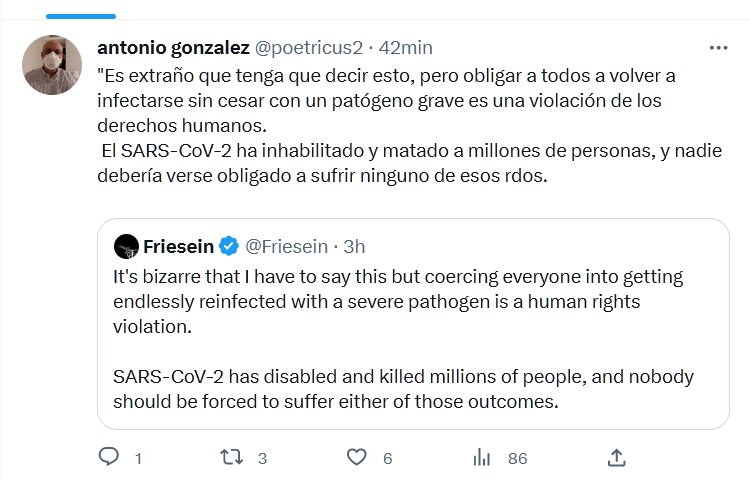
Task: Click the like count of 6
Action: 387,458
